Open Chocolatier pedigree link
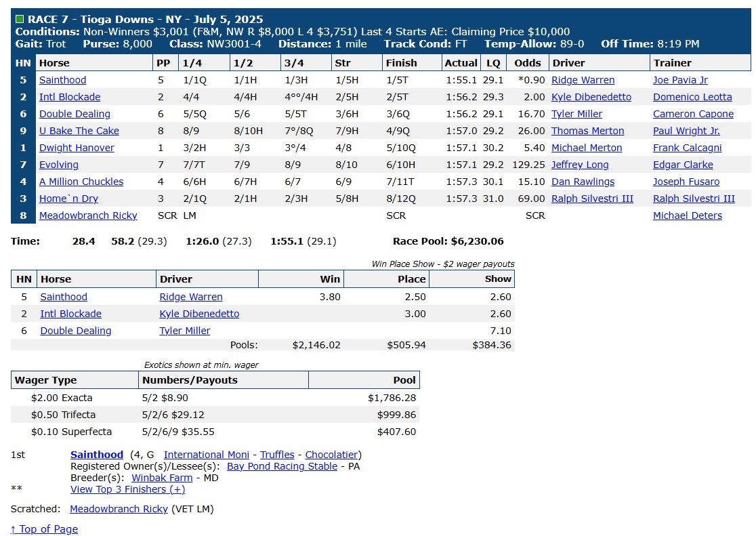 [332, 455]
